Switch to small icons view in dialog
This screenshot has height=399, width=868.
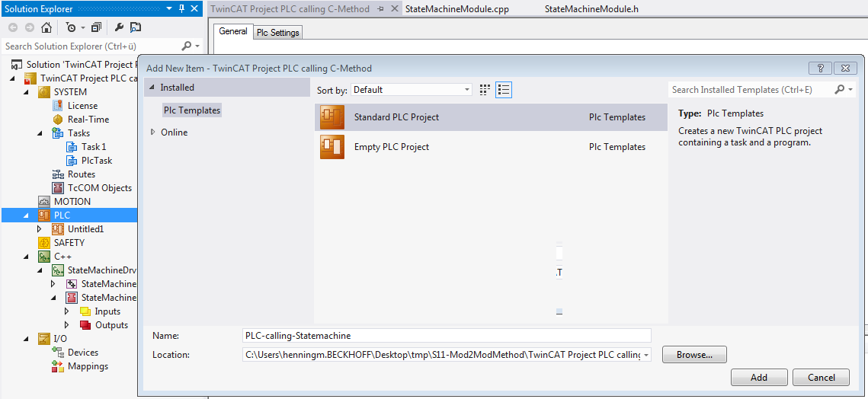pos(485,90)
